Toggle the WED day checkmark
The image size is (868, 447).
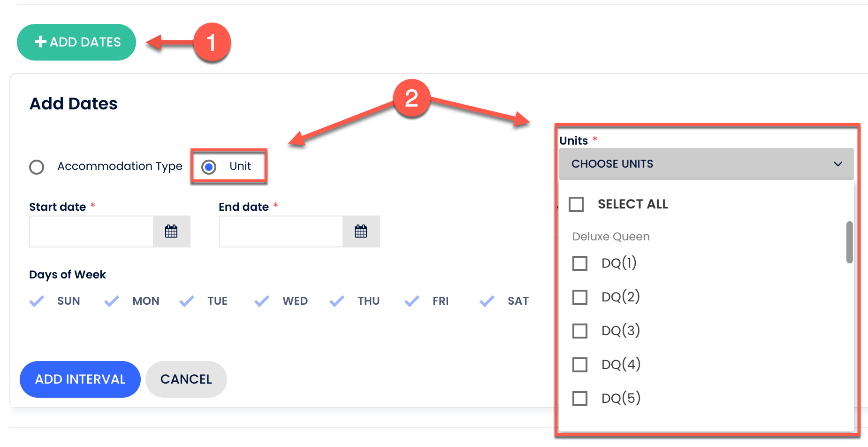(262, 301)
